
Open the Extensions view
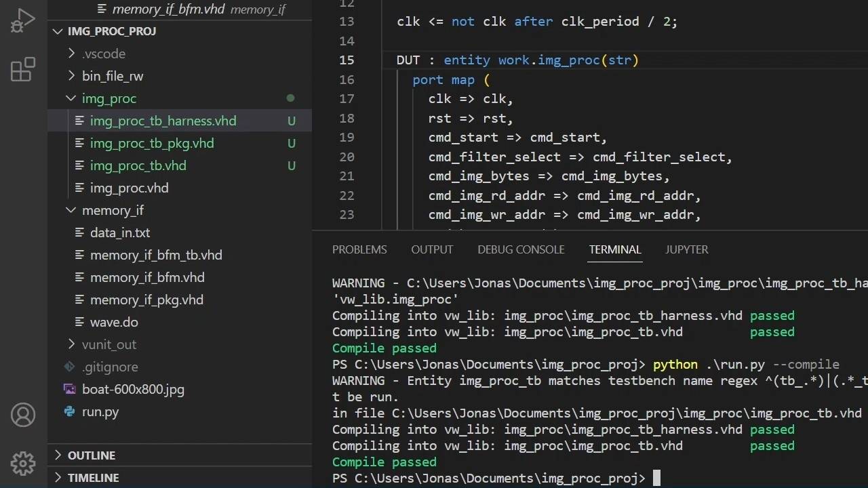coord(23,69)
